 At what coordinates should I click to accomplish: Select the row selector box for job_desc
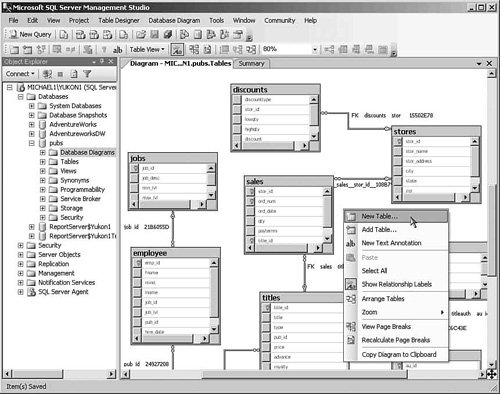tap(134, 178)
